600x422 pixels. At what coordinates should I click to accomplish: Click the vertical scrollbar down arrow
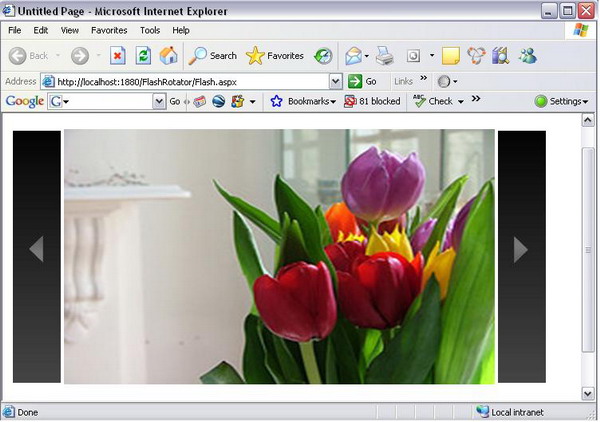(x=588, y=394)
